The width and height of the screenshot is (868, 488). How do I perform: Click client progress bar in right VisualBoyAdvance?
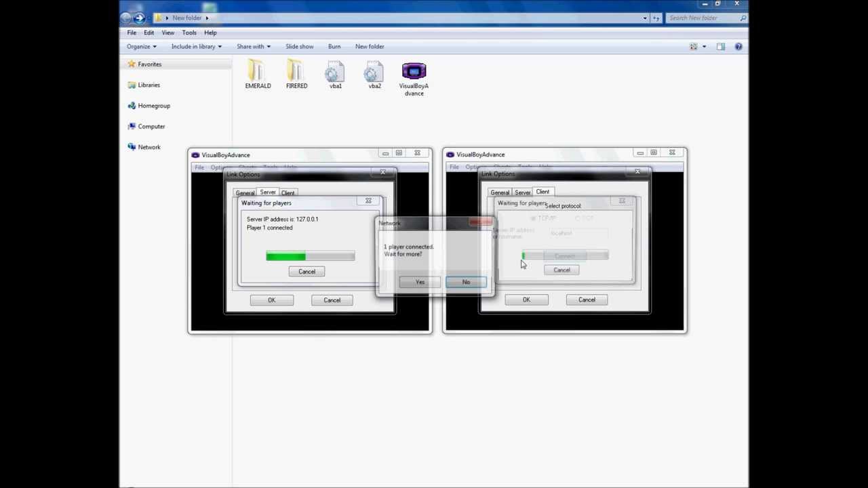pos(565,256)
